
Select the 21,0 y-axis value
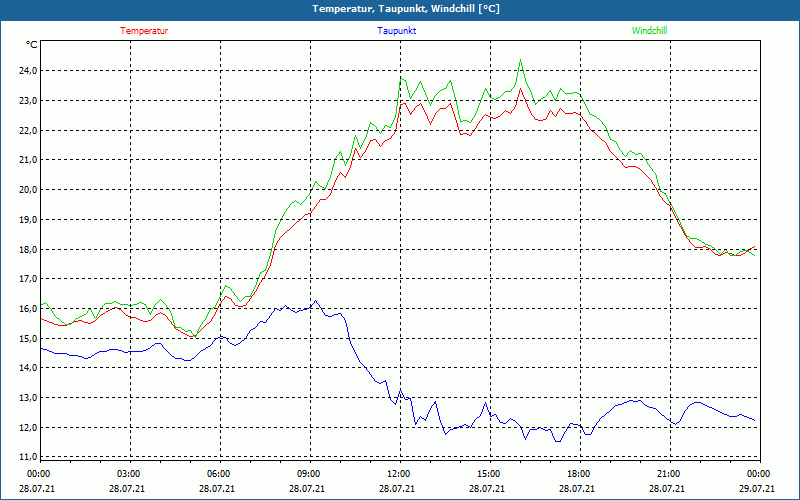(x=29, y=160)
